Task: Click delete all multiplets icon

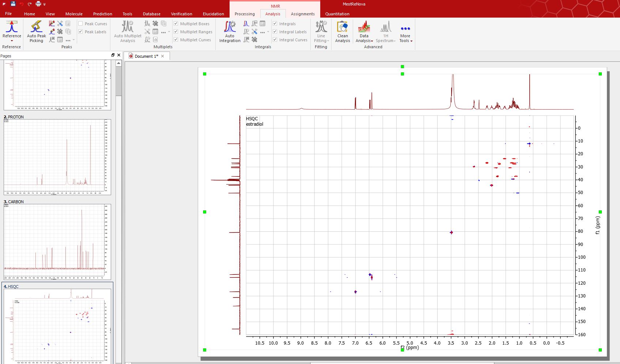Action: pyautogui.click(x=155, y=23)
